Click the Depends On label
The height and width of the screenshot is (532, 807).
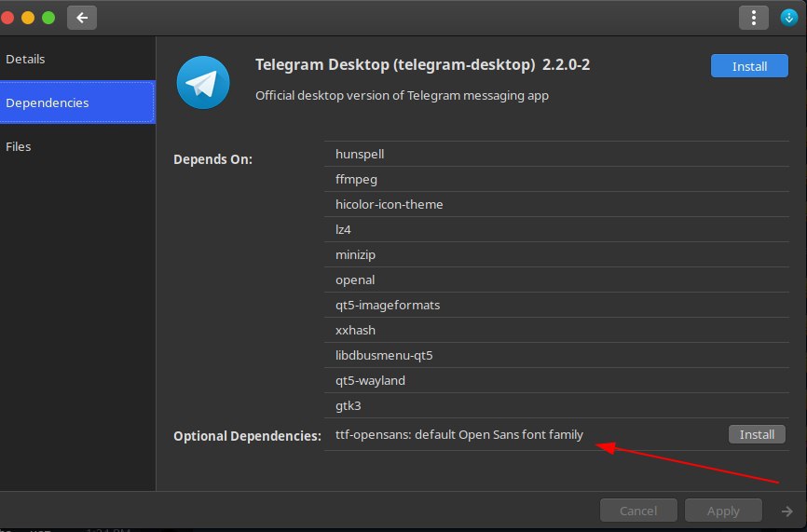tap(212, 159)
